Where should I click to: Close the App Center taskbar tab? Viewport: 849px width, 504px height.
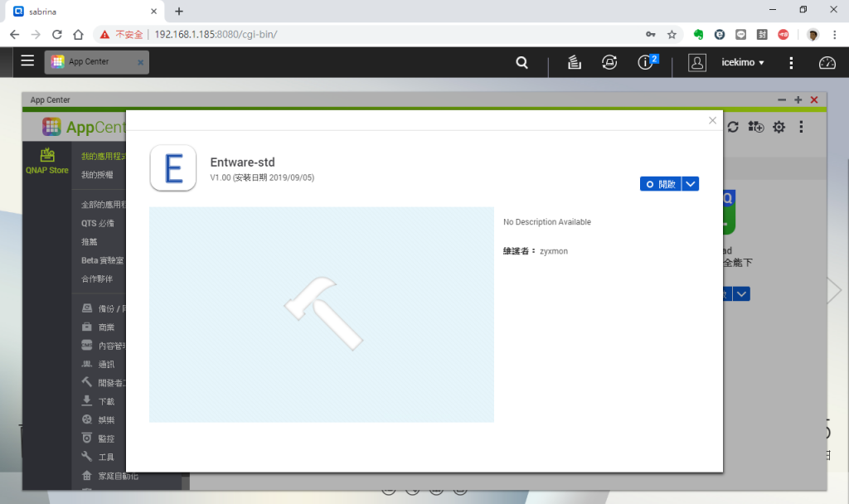click(140, 62)
